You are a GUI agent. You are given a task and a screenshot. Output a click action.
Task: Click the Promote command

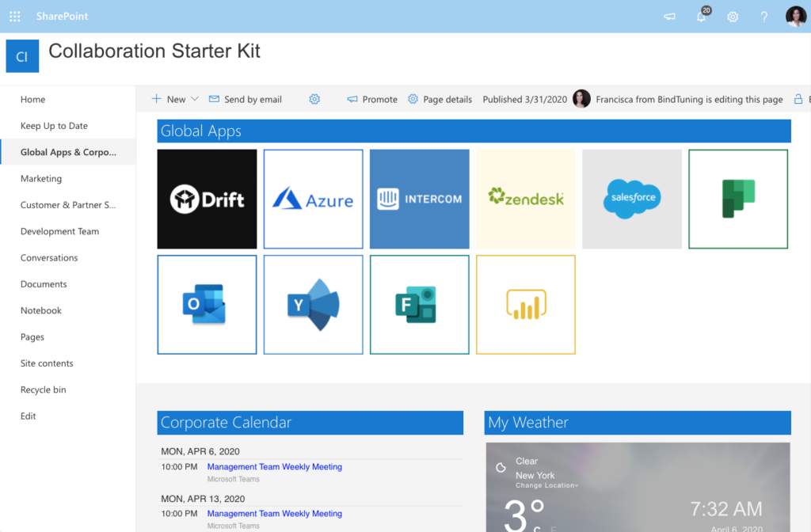click(372, 99)
